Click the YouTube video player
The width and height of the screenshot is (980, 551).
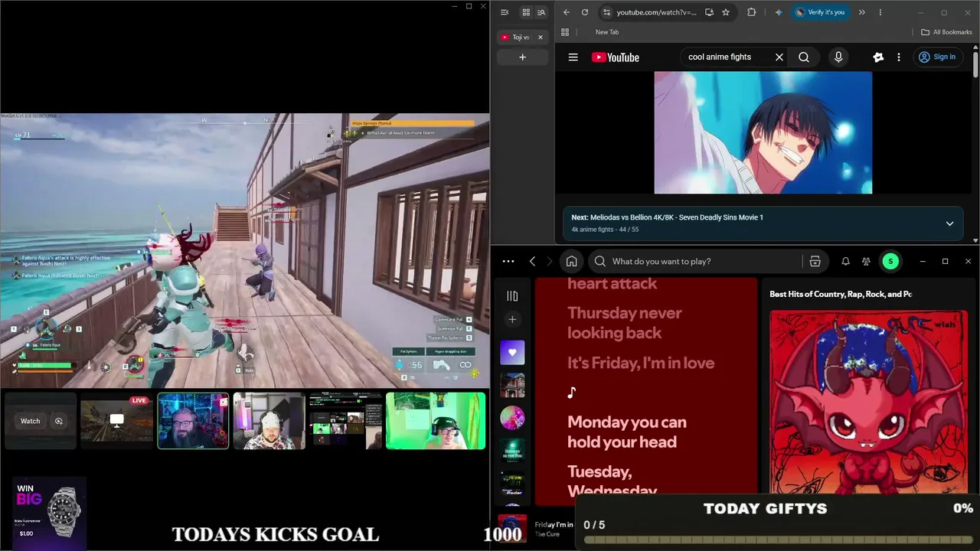[x=763, y=132]
